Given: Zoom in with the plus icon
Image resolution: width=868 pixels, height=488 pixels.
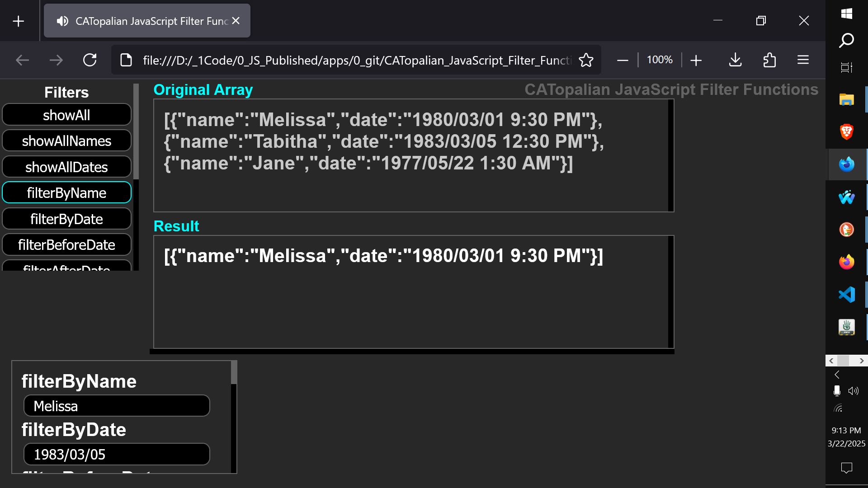Looking at the screenshot, I should coord(696,60).
